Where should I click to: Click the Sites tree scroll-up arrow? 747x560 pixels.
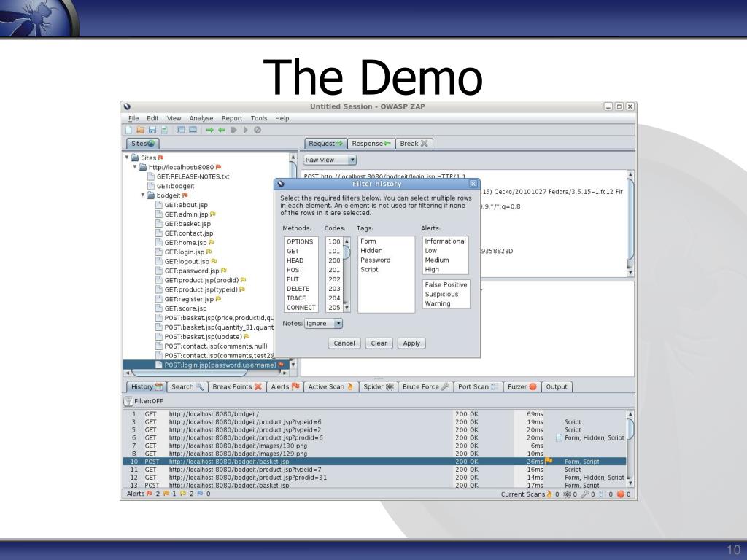[293, 157]
